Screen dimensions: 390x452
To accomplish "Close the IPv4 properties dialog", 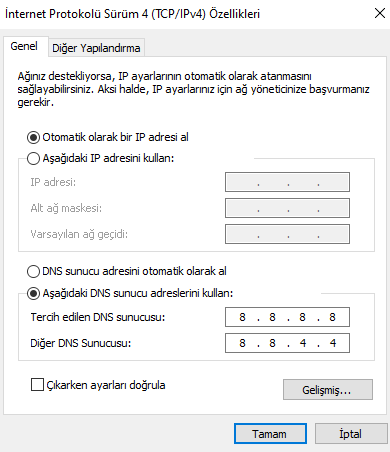I will coord(380,13).
